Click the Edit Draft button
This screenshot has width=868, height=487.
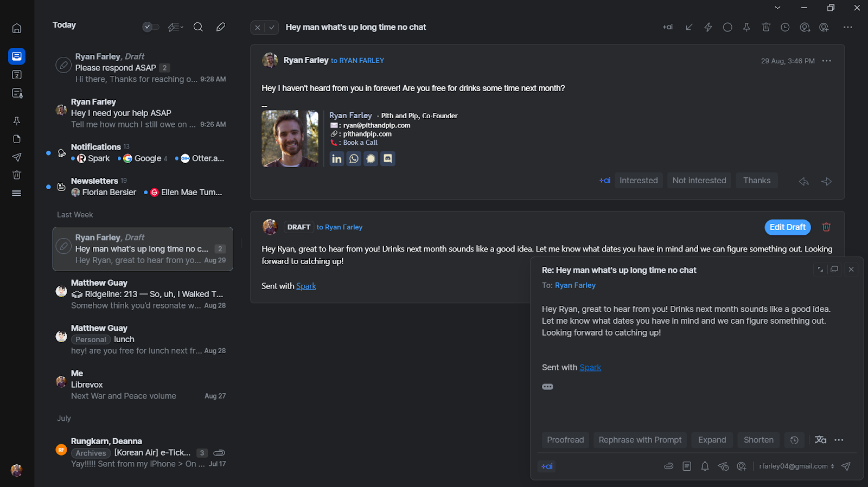coord(787,227)
